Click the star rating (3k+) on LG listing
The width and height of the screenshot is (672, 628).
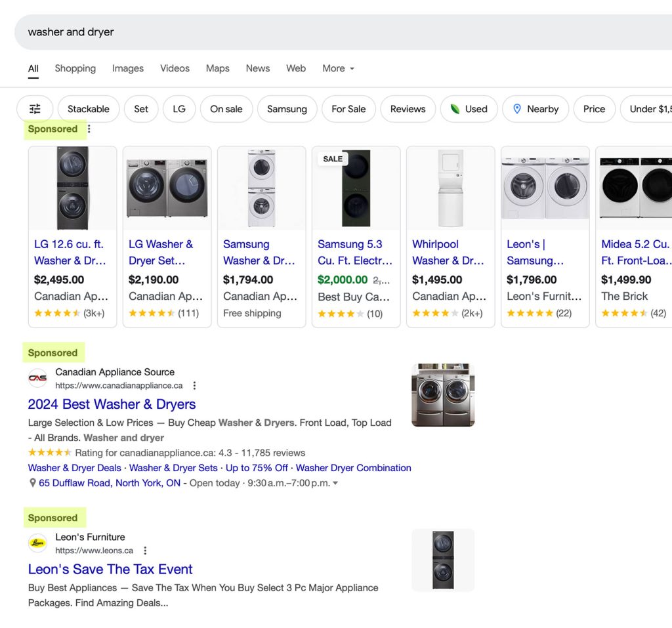(70, 314)
